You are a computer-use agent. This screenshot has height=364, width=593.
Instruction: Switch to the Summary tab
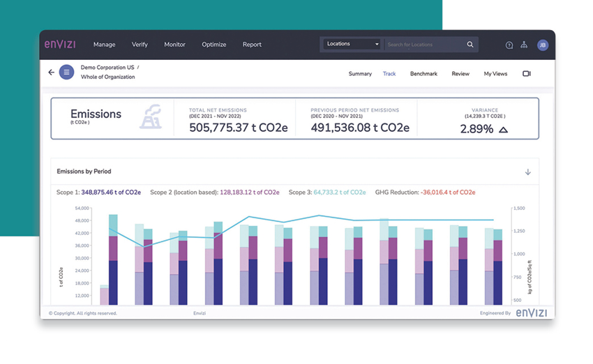[360, 74]
